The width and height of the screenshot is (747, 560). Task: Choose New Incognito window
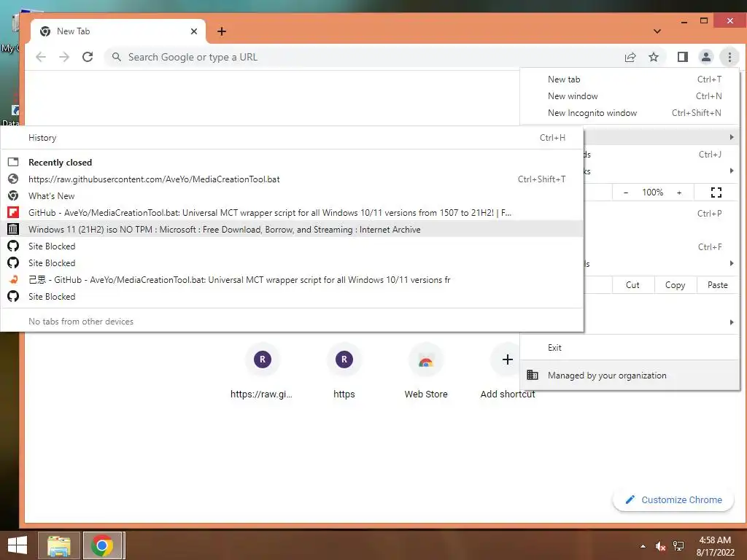(x=630, y=113)
